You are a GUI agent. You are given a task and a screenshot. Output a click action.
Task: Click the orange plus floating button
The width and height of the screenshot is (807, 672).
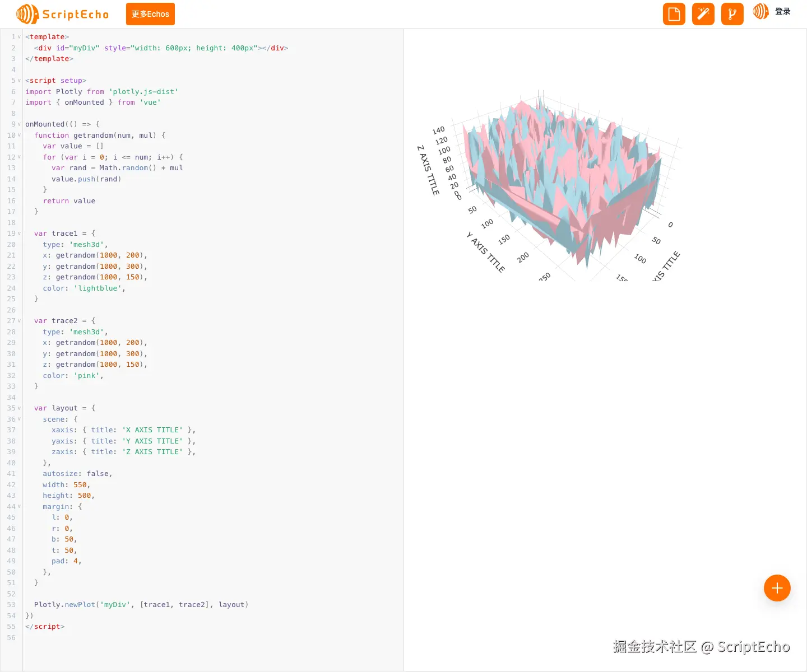pyautogui.click(x=777, y=588)
